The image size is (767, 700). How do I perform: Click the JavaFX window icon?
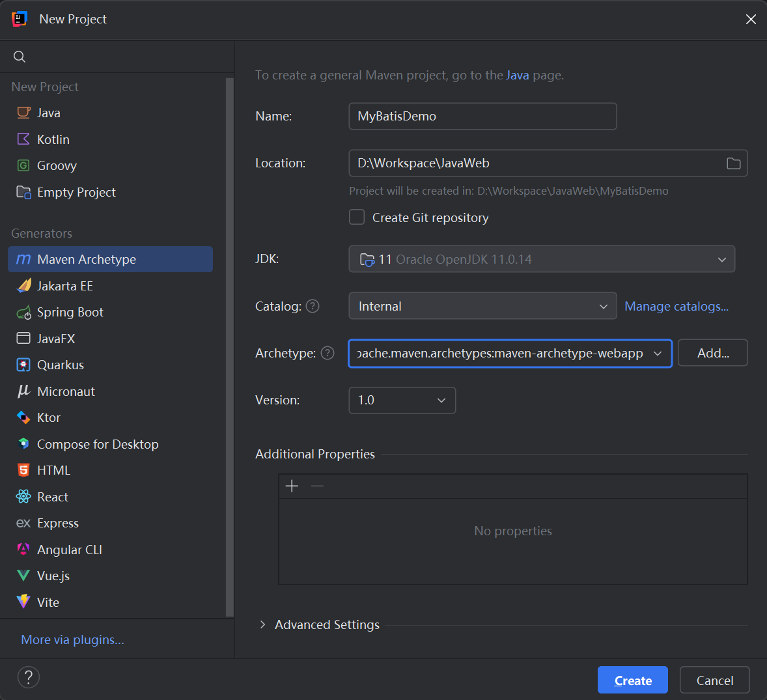pyautogui.click(x=23, y=338)
